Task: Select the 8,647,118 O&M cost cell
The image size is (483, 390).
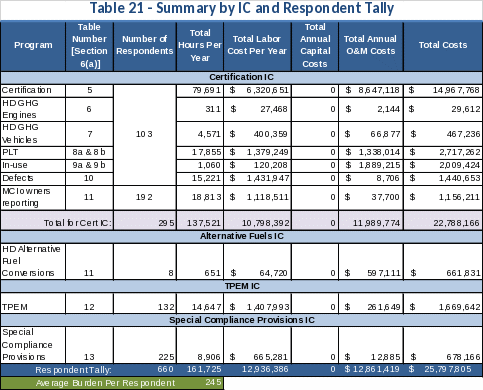Action: pos(371,90)
